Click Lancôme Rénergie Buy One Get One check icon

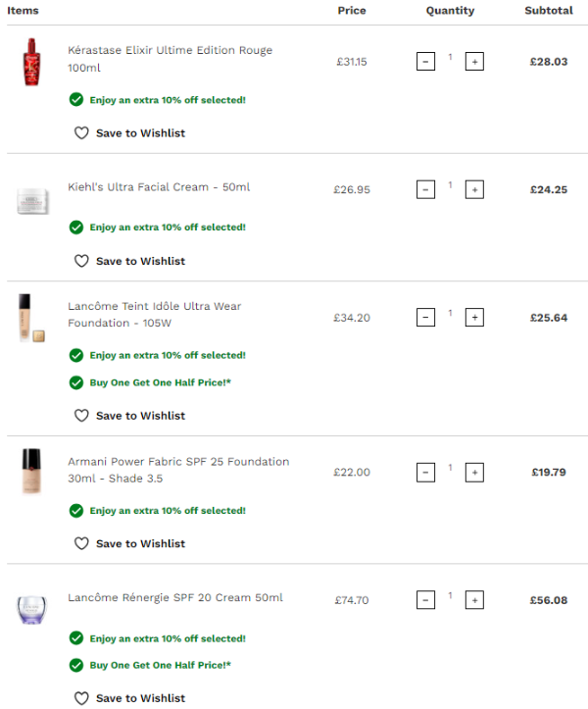pos(76,665)
